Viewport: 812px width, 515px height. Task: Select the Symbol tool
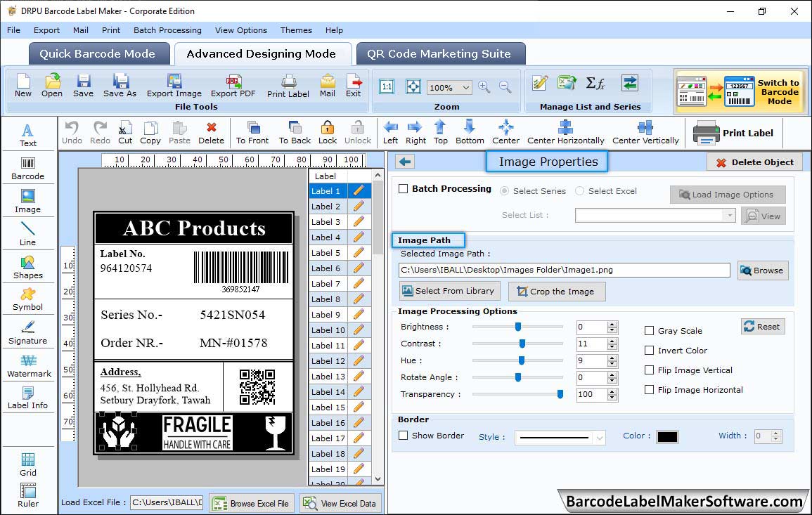tap(28, 300)
